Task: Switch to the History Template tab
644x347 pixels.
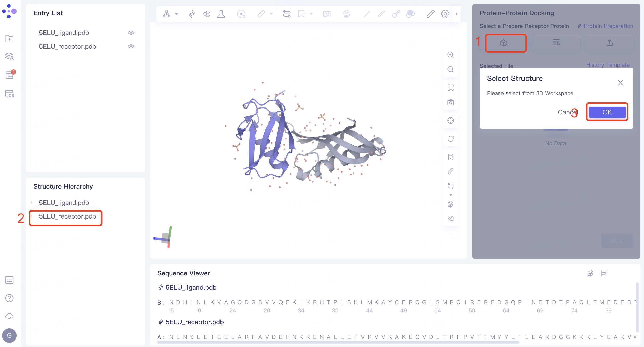Action: point(608,65)
